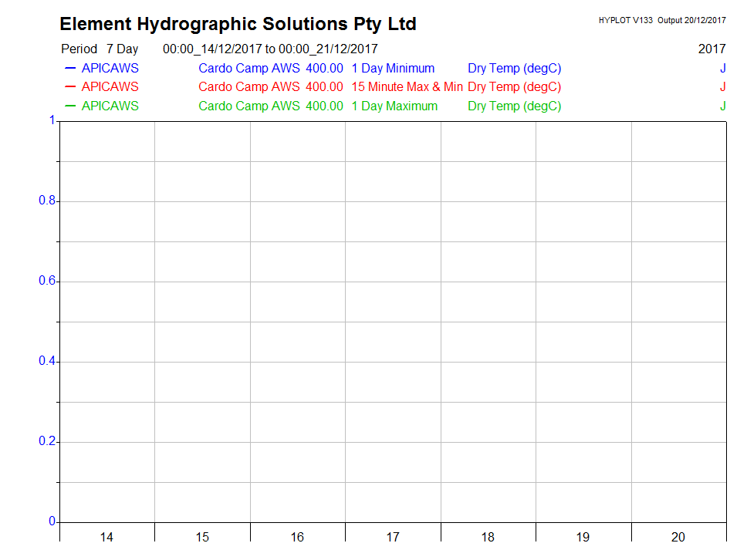Click day 20 on the x-axis
This screenshot has width=747, height=560.
coord(678,537)
